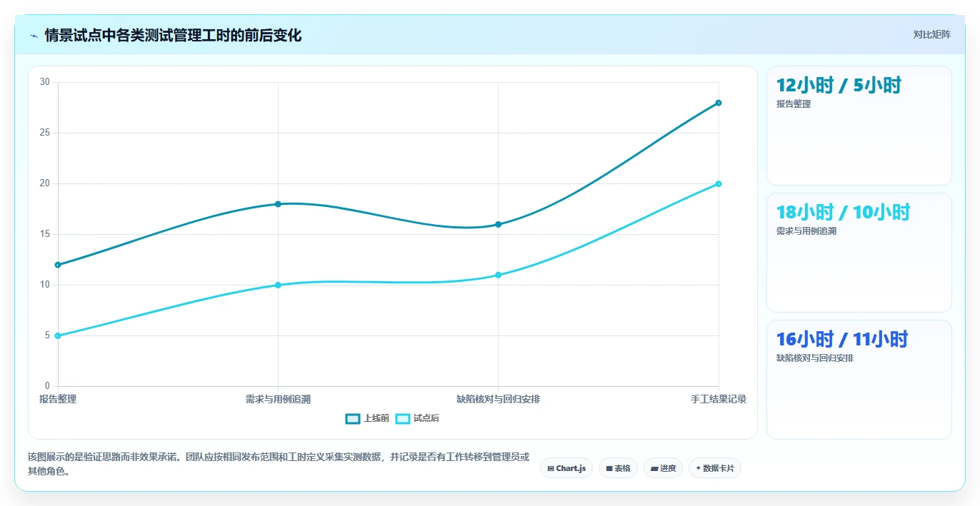The width and height of the screenshot is (980, 506).
Task: Click the Chart.js tag chip
Action: click(566, 468)
